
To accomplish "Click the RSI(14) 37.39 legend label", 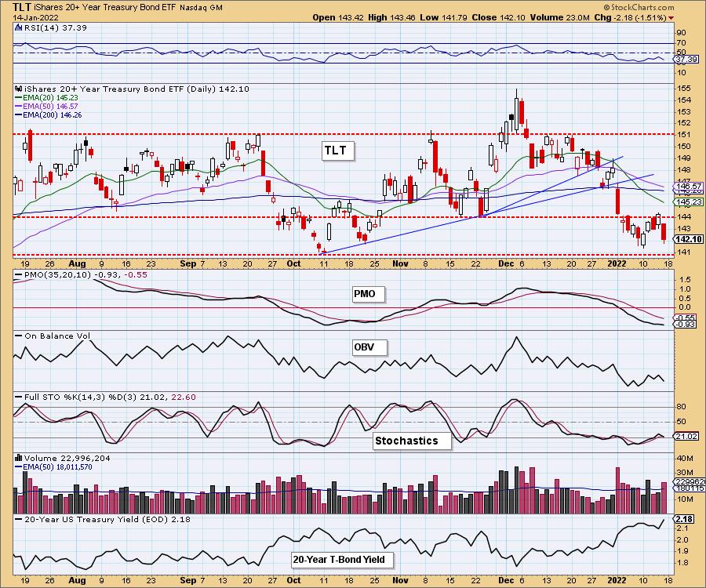I will 56,28.
